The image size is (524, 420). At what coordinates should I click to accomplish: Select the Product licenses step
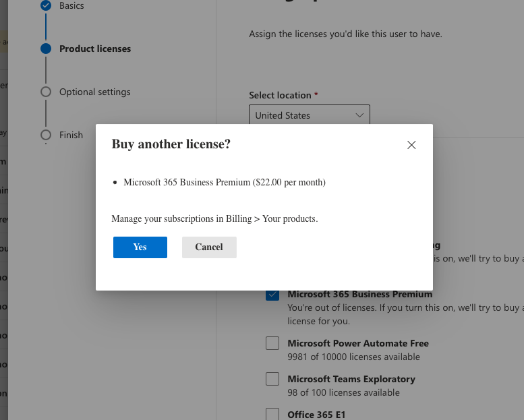pos(95,49)
